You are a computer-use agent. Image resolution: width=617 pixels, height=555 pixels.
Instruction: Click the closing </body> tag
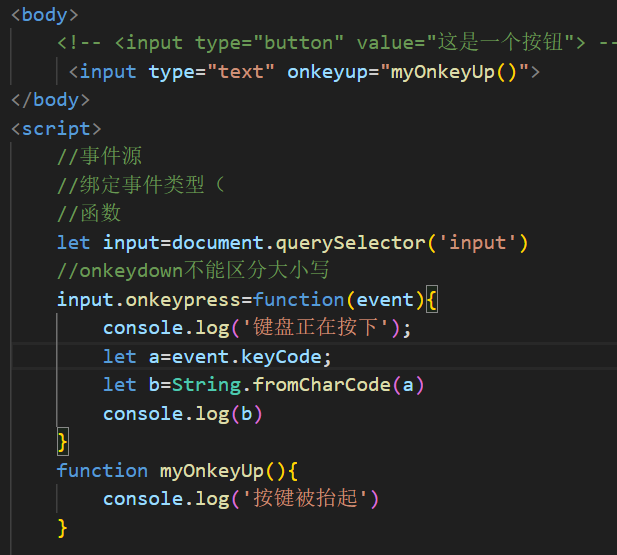(50, 100)
